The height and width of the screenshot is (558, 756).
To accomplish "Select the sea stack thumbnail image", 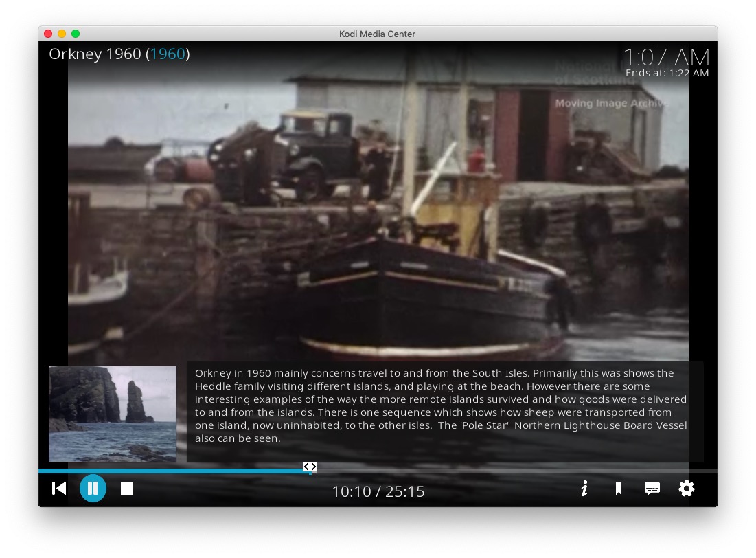I will (113, 414).
